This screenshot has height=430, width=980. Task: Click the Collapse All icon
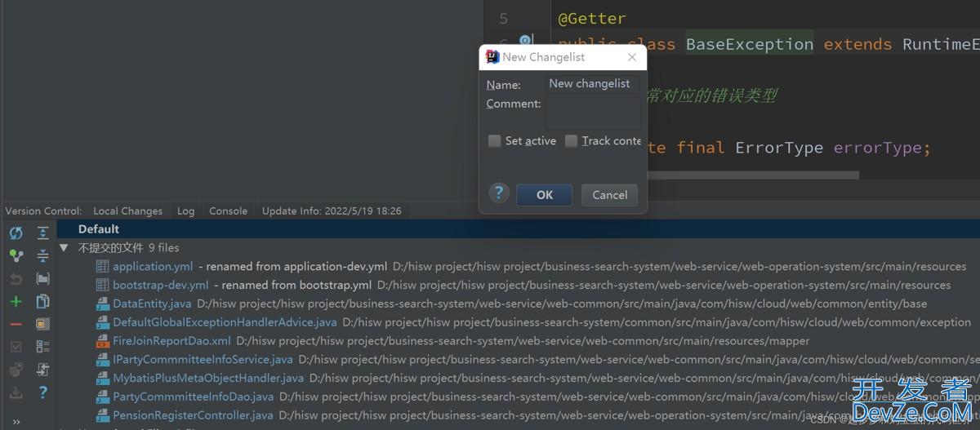point(42,256)
